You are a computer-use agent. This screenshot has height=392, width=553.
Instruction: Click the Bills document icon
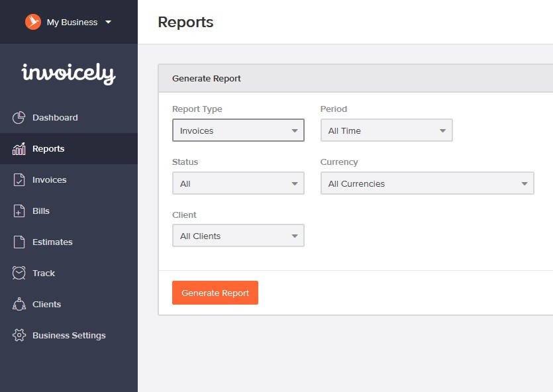[19, 211]
